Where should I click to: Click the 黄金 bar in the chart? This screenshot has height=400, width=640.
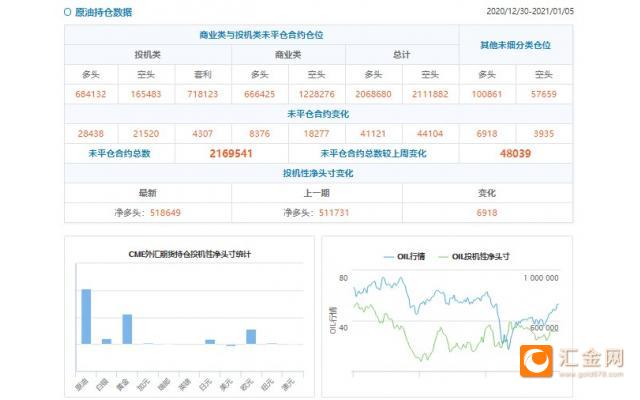tap(127, 329)
